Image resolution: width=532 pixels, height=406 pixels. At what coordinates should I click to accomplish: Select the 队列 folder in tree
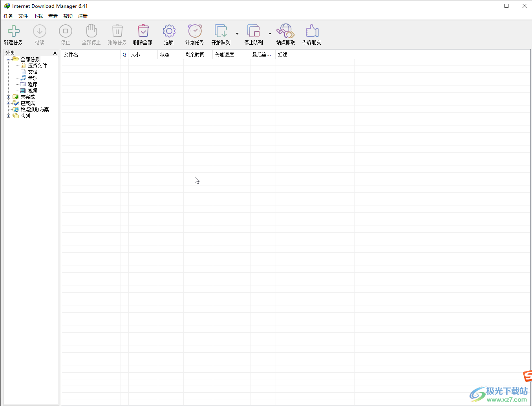tap(25, 116)
